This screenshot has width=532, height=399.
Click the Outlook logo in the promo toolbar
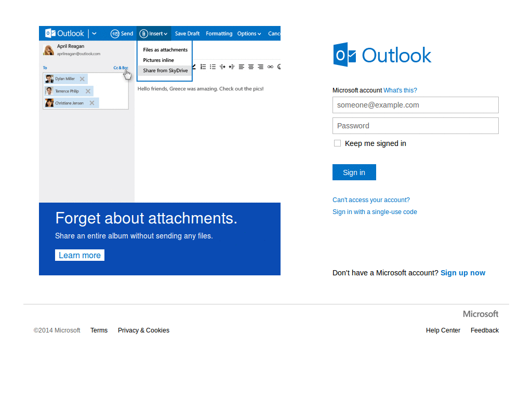pyautogui.click(x=64, y=33)
